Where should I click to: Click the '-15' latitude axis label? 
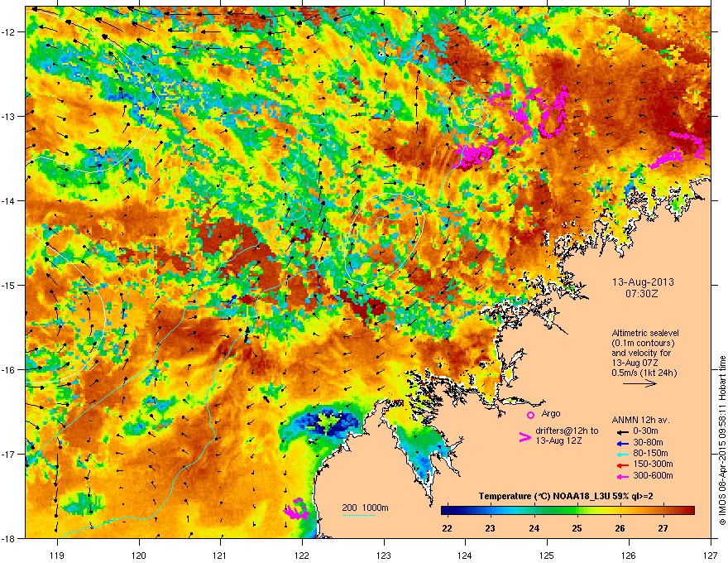(8, 285)
